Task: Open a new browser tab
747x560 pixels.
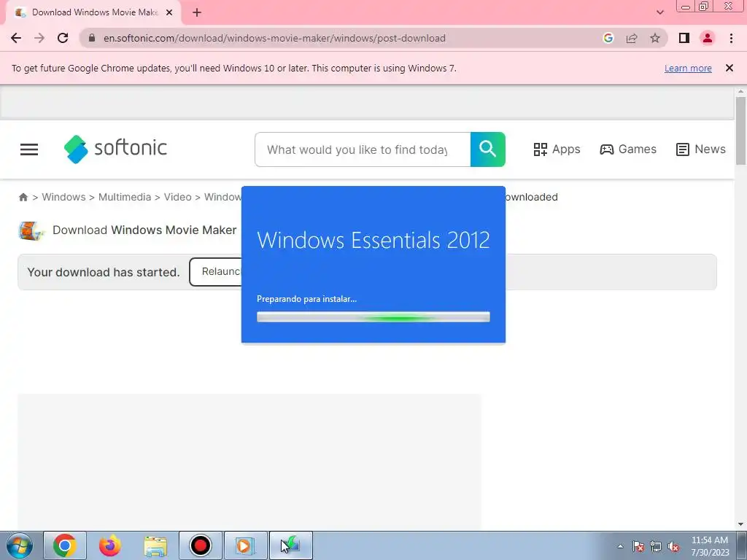Action: (197, 13)
